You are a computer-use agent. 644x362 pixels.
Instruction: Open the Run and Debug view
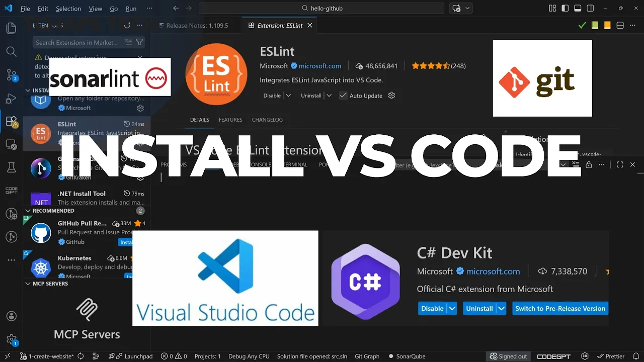point(11,98)
